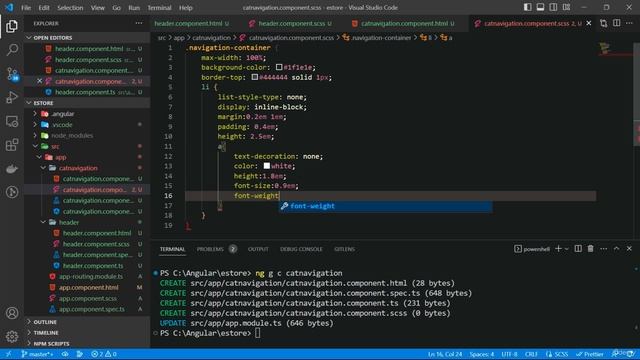640x360 pixels.
Task: Close the terminal panel
Action: (629, 249)
